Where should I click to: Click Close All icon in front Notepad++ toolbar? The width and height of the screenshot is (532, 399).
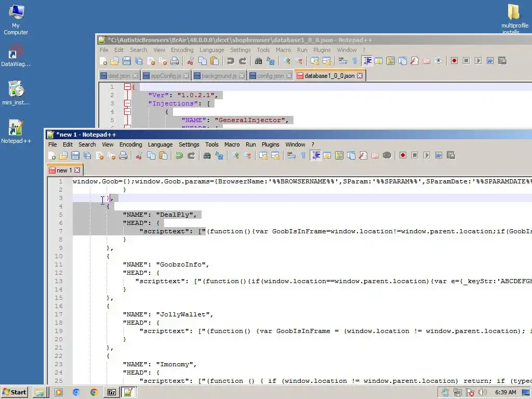(111, 156)
